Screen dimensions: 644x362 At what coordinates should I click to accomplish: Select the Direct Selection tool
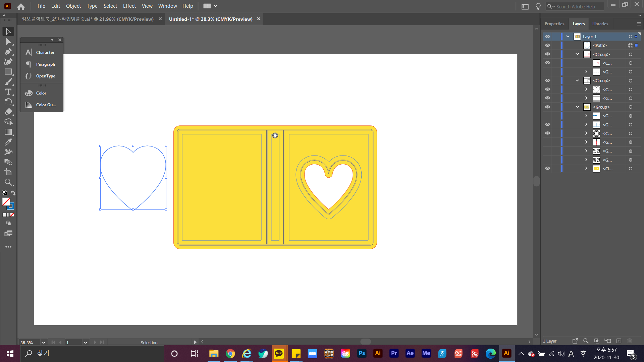coord(8,42)
